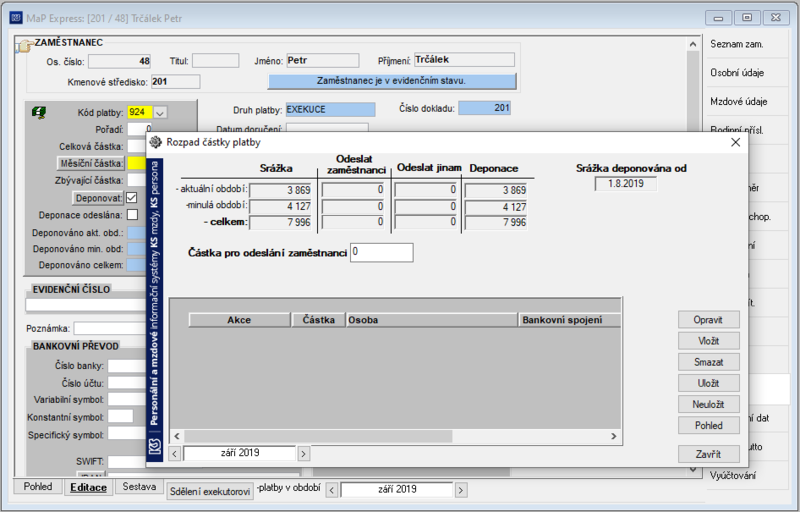800x512 pixels.
Task: Click the Osoba column header
Action: (x=432, y=320)
